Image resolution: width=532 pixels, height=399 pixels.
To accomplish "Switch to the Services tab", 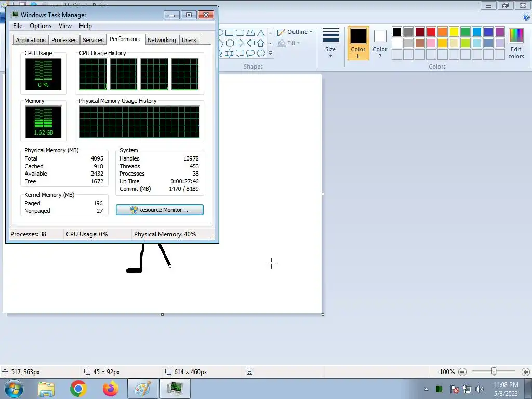I will click(93, 40).
